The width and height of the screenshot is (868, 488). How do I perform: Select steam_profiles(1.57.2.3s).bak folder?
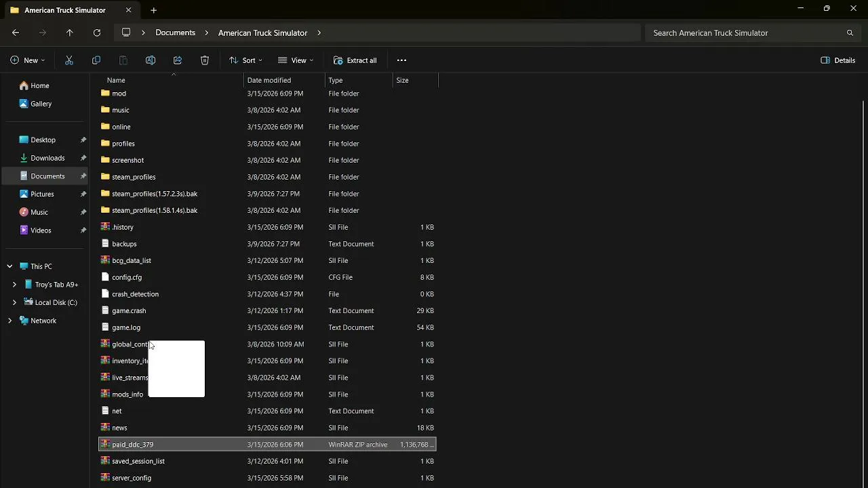click(x=267, y=194)
